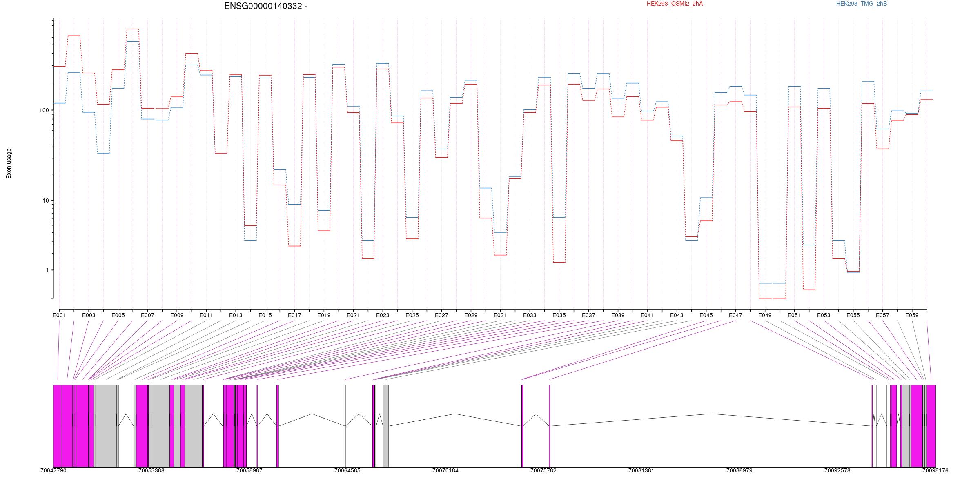Select exon label E009
This screenshot has width=980, height=490.
point(177,315)
